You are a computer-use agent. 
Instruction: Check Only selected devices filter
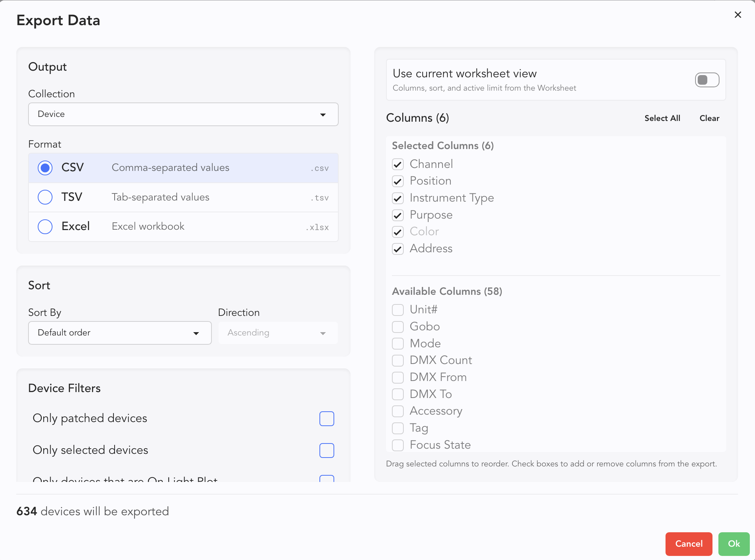click(x=327, y=451)
